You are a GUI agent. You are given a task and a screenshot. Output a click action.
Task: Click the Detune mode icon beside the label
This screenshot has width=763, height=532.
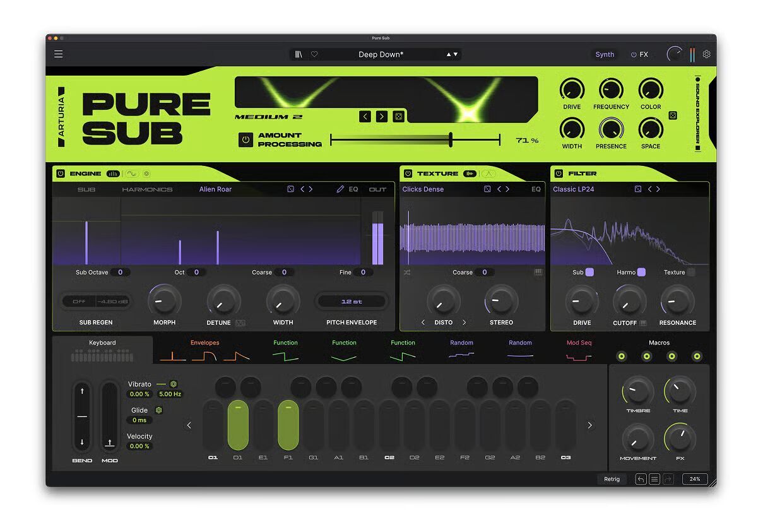[x=240, y=322]
